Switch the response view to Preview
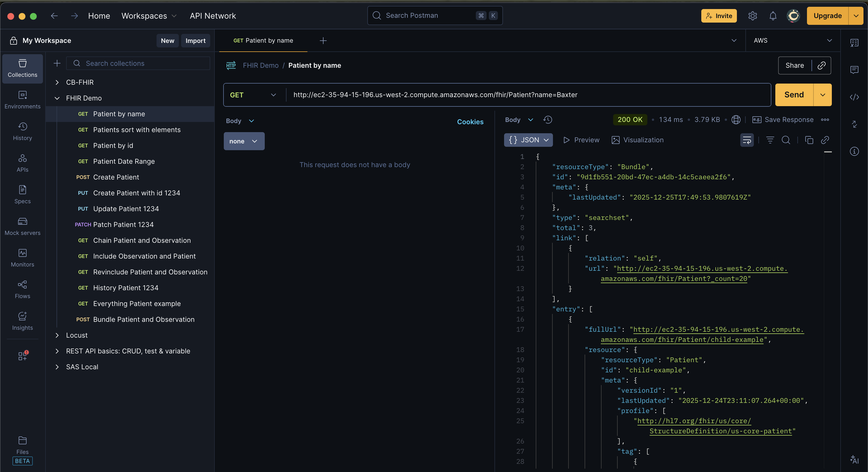The height and width of the screenshot is (472, 868). 581,140
